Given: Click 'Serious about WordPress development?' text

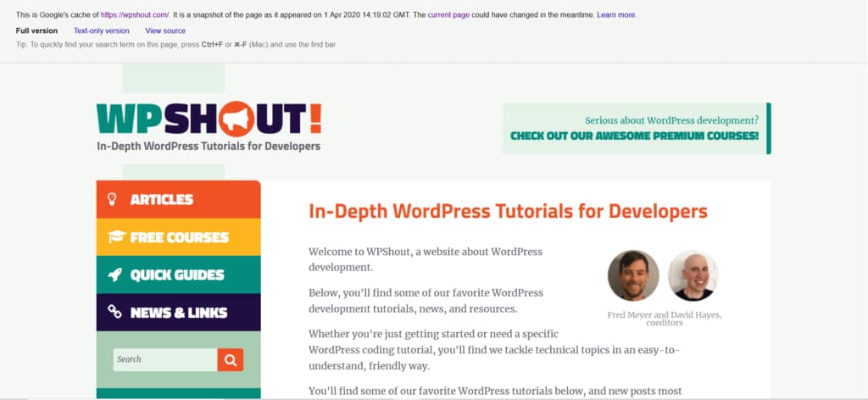Looking at the screenshot, I should (x=671, y=120).
